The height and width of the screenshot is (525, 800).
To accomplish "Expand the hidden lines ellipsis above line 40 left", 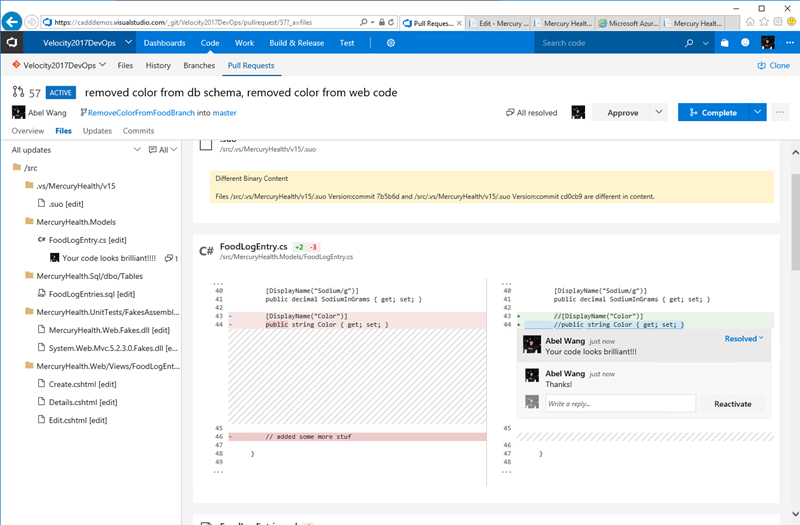I will coord(218,284).
